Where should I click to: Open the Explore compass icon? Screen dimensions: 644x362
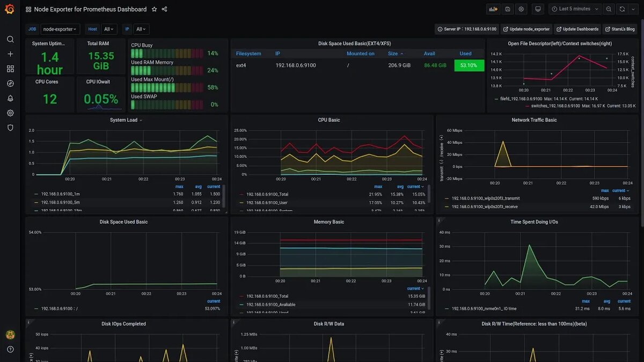[10, 84]
